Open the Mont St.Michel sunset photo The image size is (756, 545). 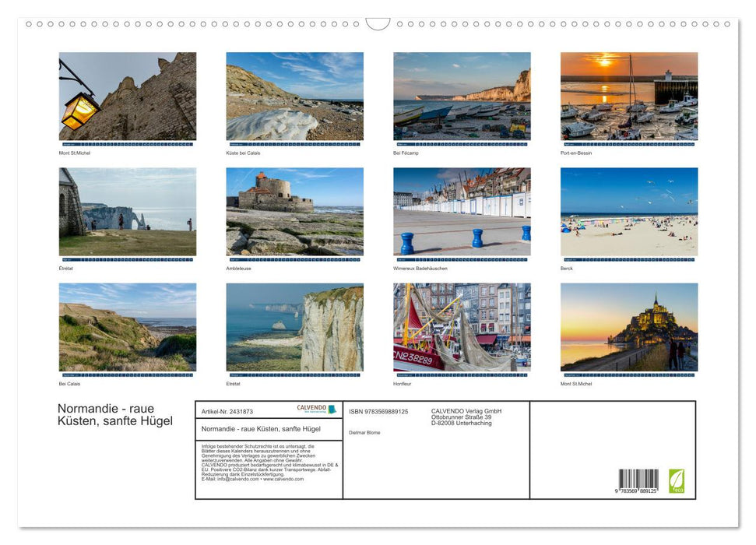click(x=629, y=327)
